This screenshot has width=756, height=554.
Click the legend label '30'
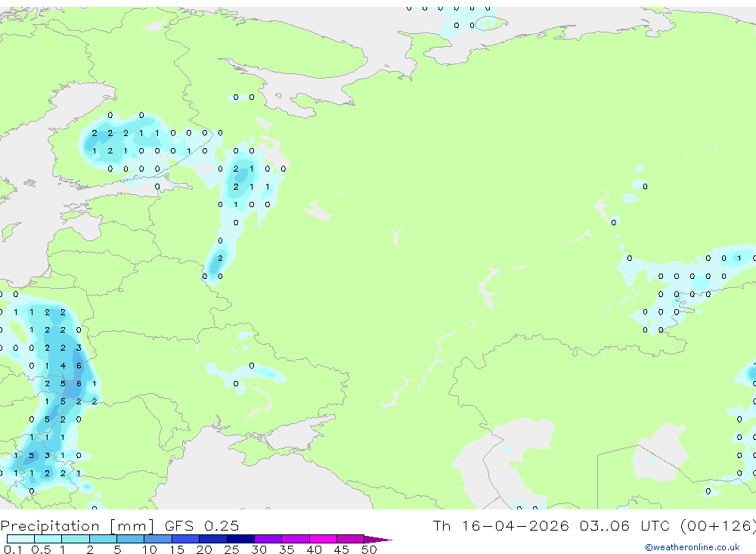click(x=259, y=549)
